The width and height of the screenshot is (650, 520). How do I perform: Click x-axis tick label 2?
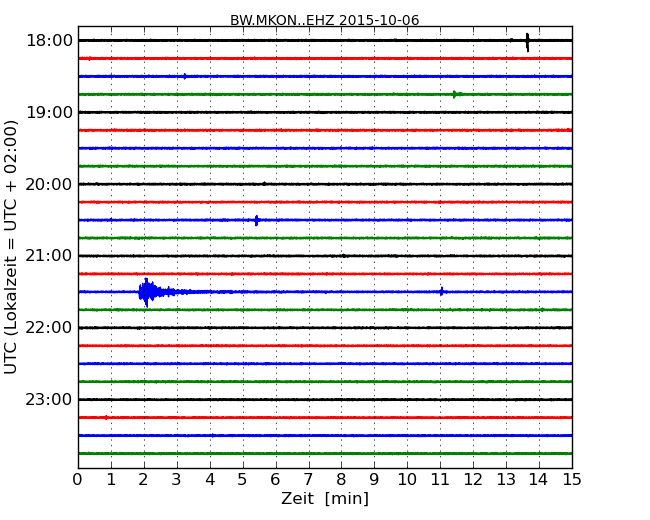144,479
